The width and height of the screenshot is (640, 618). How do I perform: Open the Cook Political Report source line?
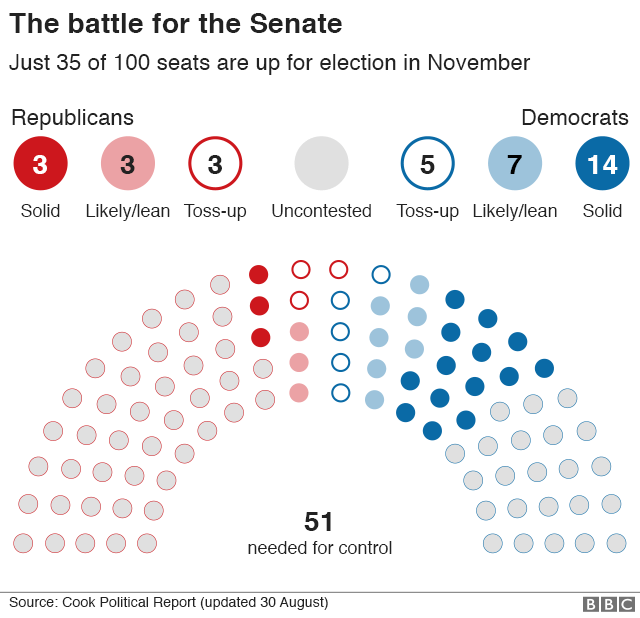(168, 602)
